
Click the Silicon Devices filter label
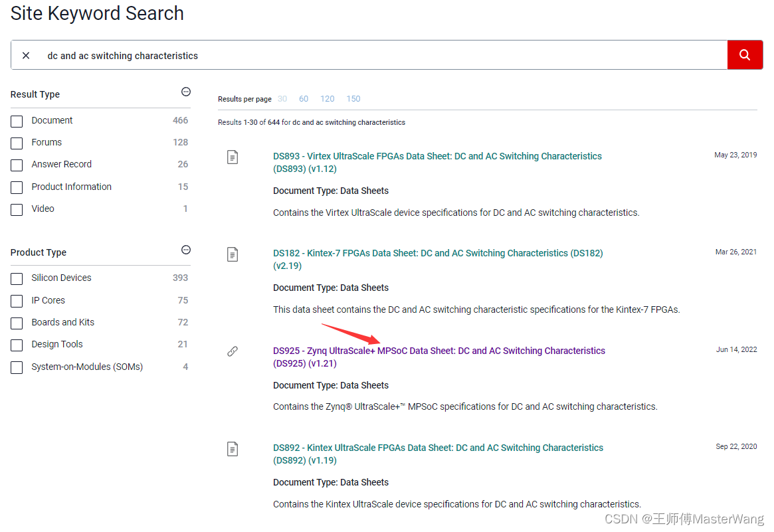(61, 278)
